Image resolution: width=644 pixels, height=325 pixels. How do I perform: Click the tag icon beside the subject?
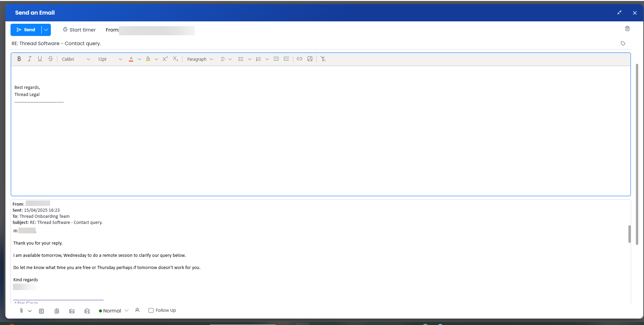point(623,43)
